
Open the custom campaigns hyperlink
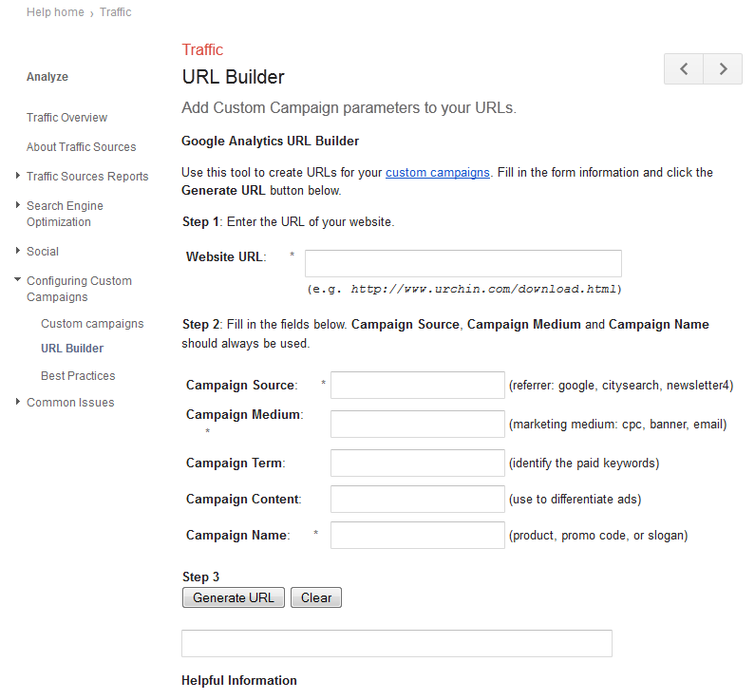pyautogui.click(x=438, y=172)
